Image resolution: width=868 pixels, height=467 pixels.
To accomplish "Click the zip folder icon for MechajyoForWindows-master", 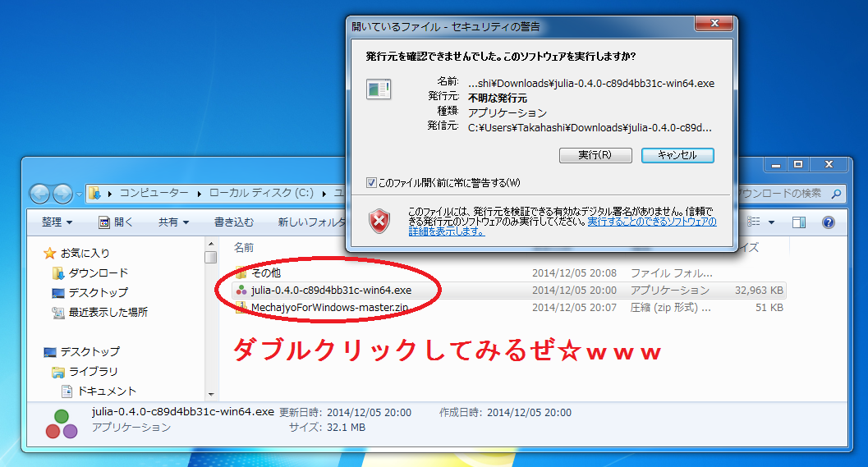I will click(241, 308).
